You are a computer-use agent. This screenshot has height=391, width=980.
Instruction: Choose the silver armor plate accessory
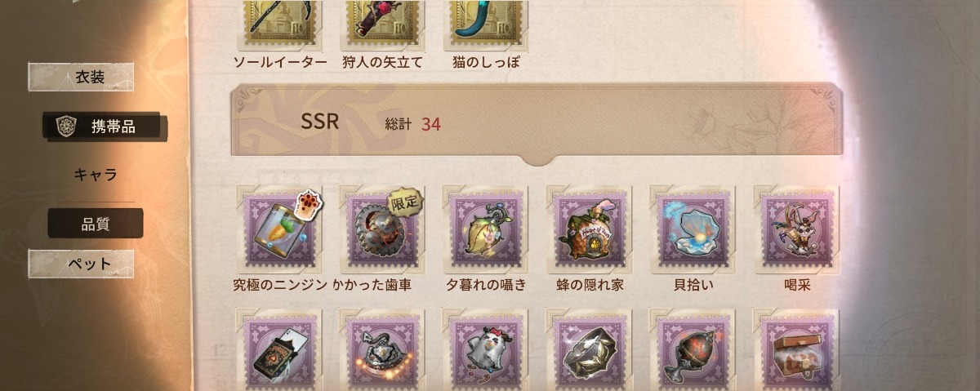click(x=590, y=349)
